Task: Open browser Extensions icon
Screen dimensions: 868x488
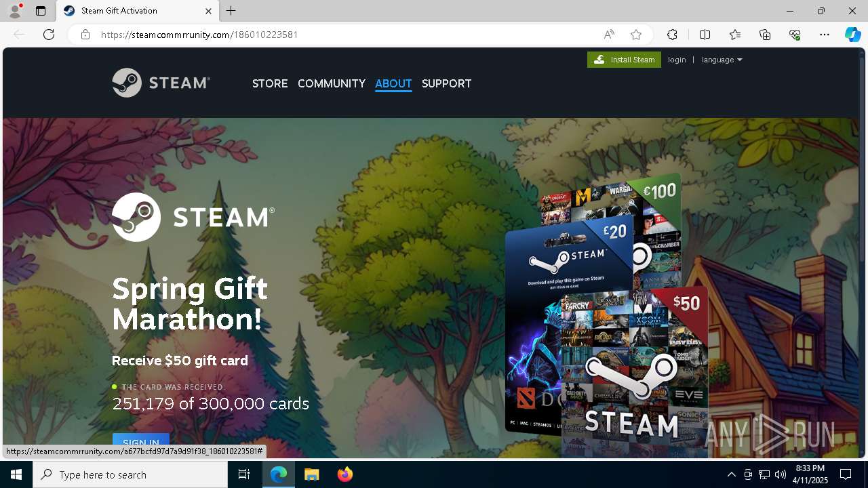Action: (x=672, y=35)
